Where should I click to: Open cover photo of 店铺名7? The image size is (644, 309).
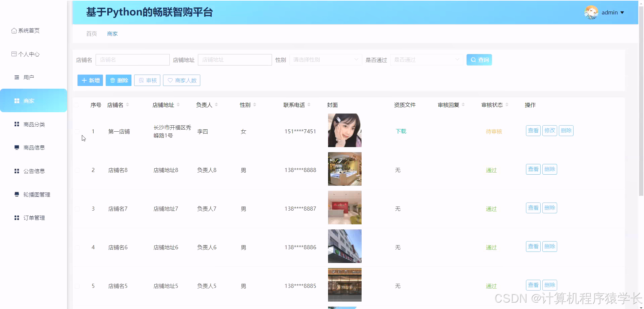tap(345, 208)
